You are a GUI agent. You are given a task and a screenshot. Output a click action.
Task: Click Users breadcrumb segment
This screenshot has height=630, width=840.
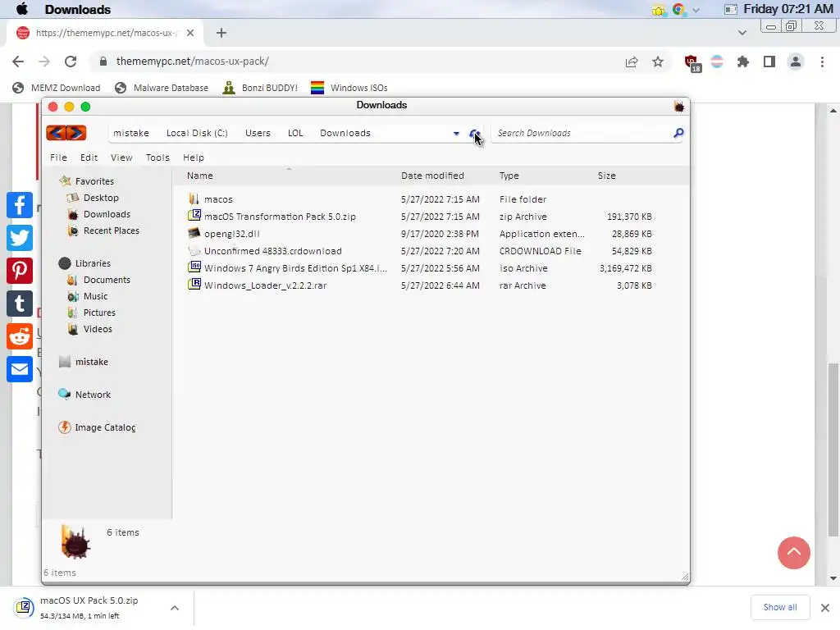[258, 133]
